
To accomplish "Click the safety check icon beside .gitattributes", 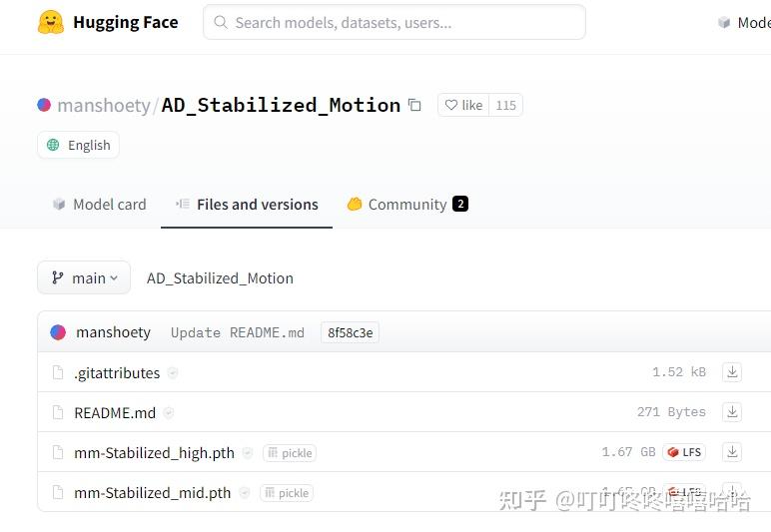I will (173, 373).
